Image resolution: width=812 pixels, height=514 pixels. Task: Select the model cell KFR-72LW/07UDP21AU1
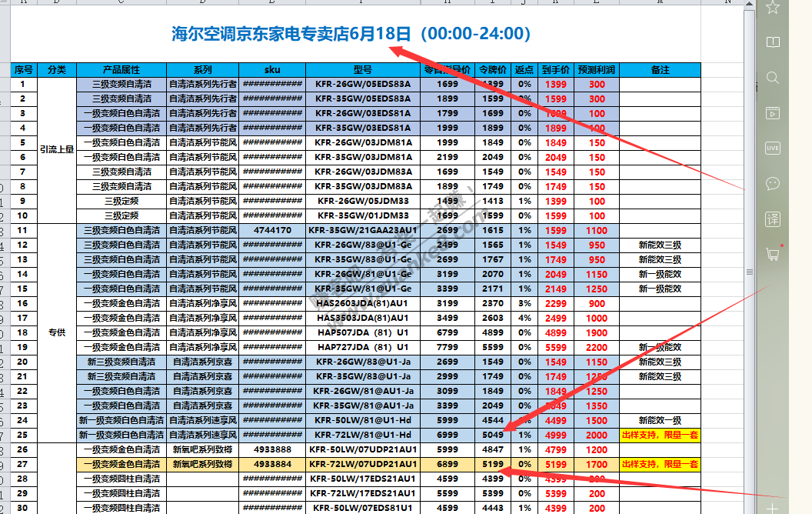(x=362, y=464)
